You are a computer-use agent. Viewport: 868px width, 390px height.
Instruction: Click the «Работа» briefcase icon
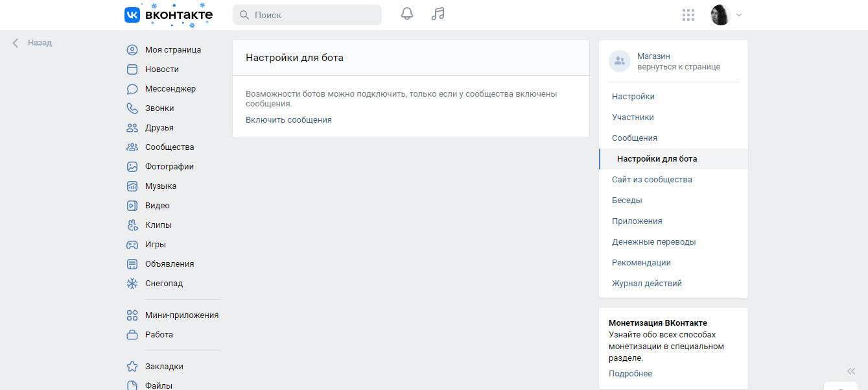coord(132,335)
